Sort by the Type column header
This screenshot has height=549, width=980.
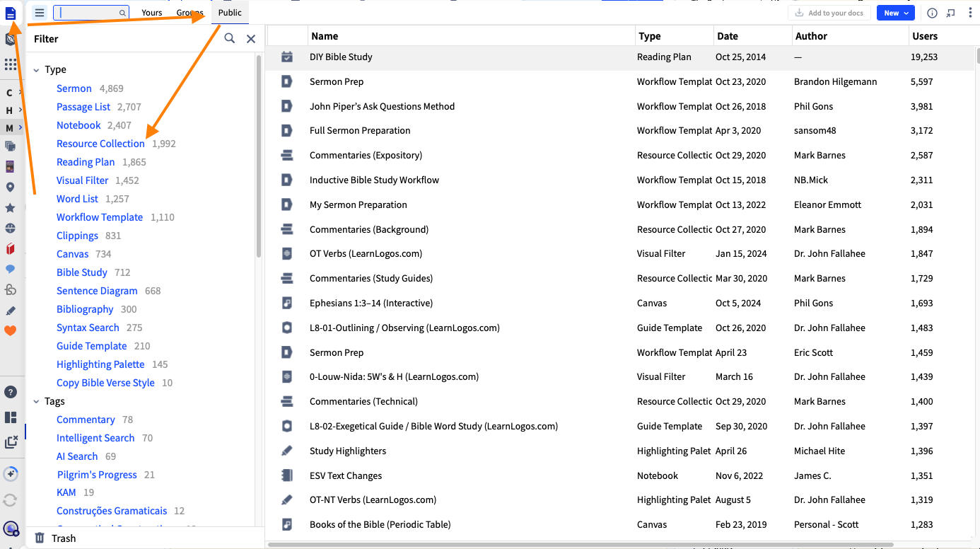point(675,36)
